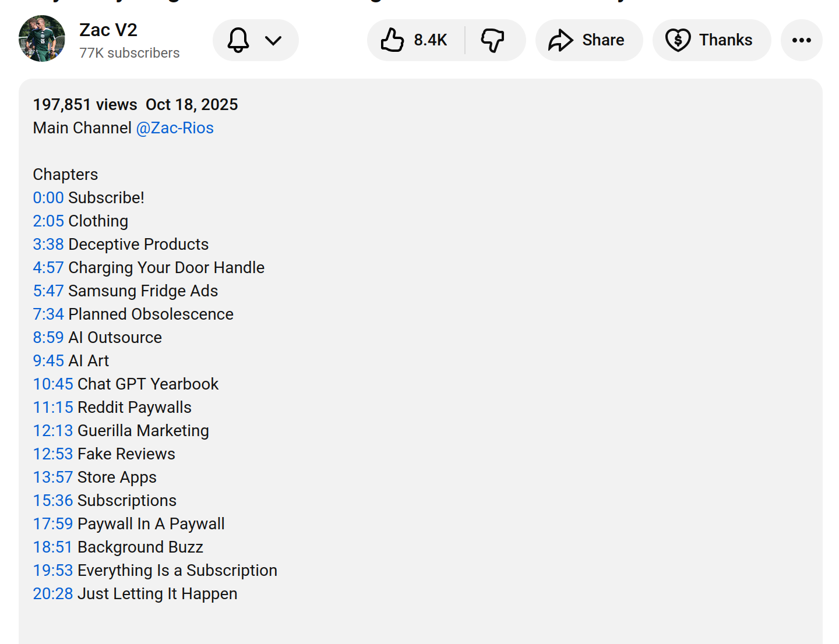Jump to 3:38 Deceptive Products timestamp
Screen dimensions: 839x644
(48, 245)
